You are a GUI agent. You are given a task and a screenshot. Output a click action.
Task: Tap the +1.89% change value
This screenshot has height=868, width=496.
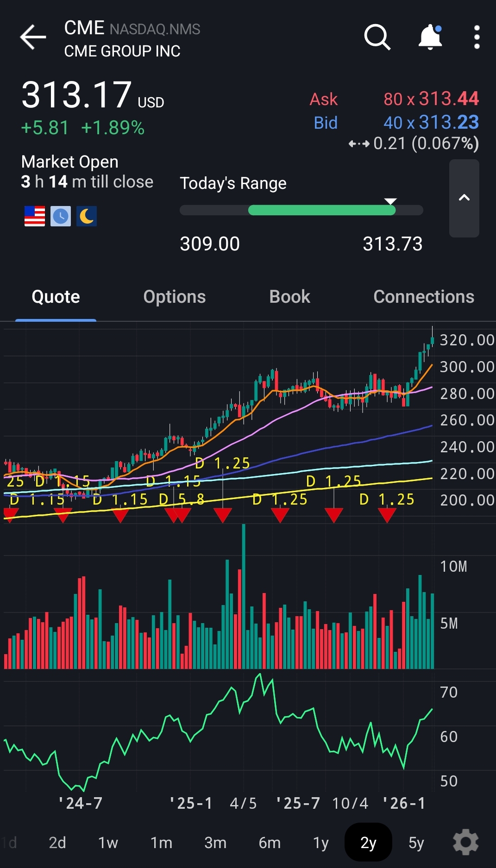[113, 128]
